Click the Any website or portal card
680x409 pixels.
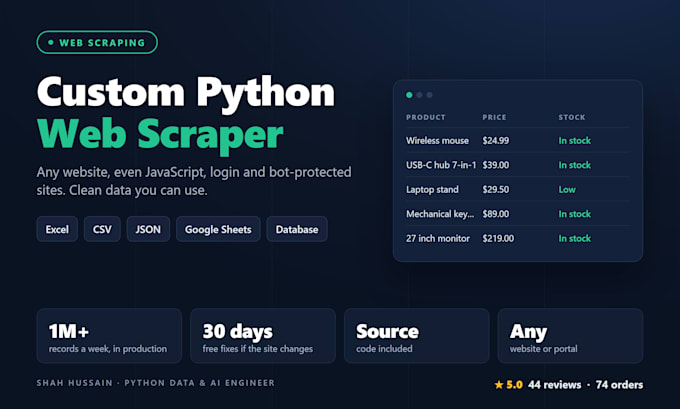pos(570,336)
